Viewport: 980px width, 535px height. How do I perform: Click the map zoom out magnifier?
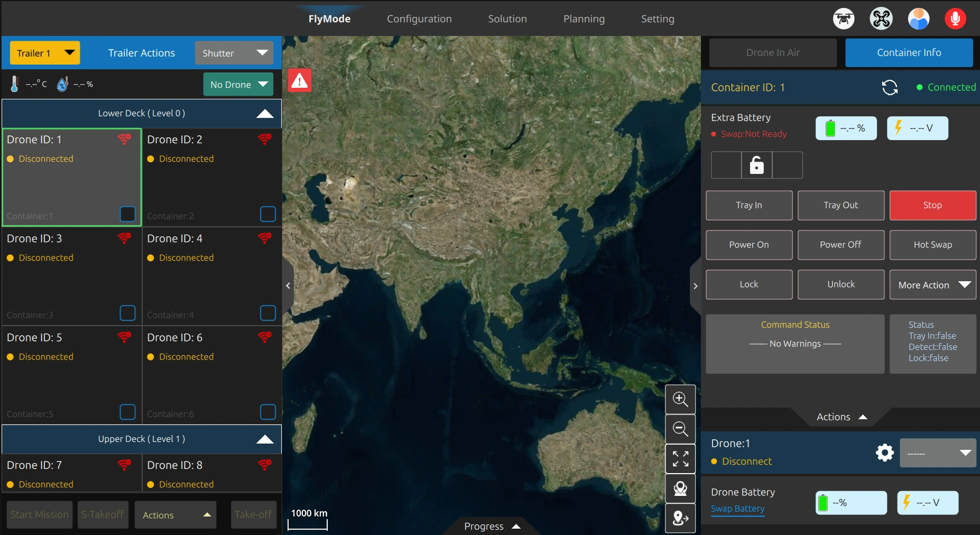(680, 429)
